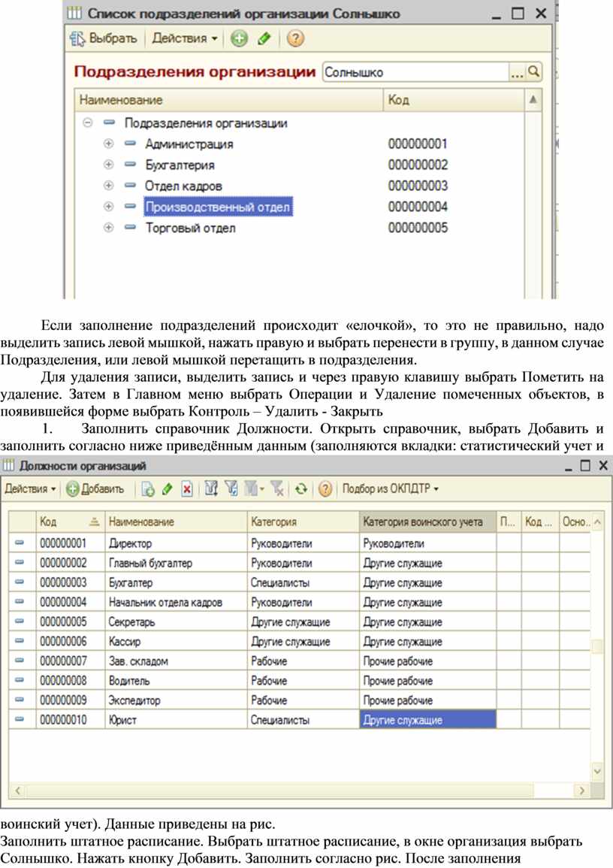Select the Начальник отдела кадров row
613x868 pixels.
299,602
